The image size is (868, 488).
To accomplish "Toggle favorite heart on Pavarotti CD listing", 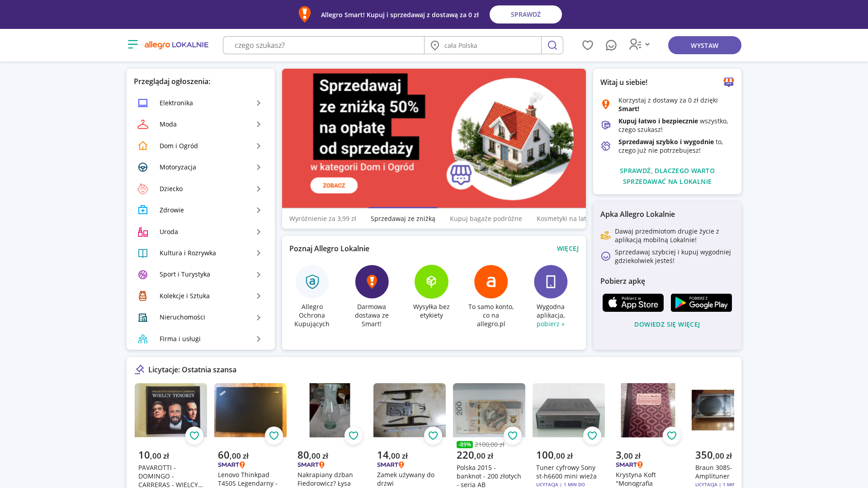I will (x=194, y=436).
